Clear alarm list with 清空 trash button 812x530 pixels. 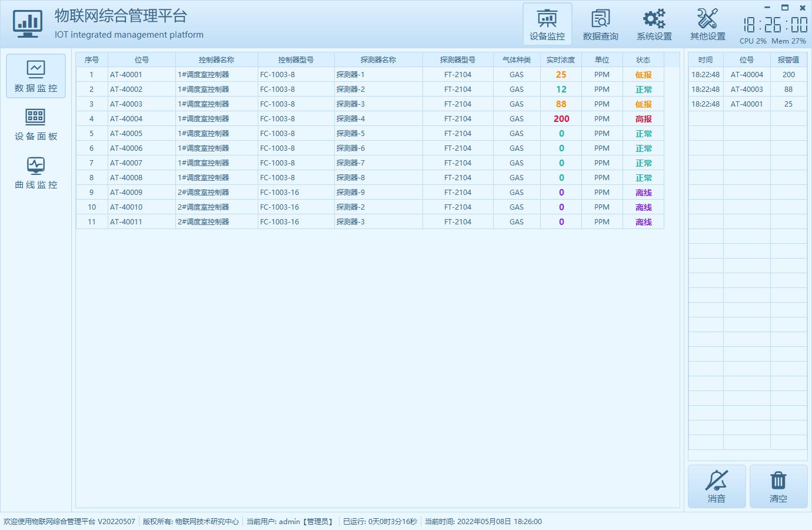coord(778,486)
